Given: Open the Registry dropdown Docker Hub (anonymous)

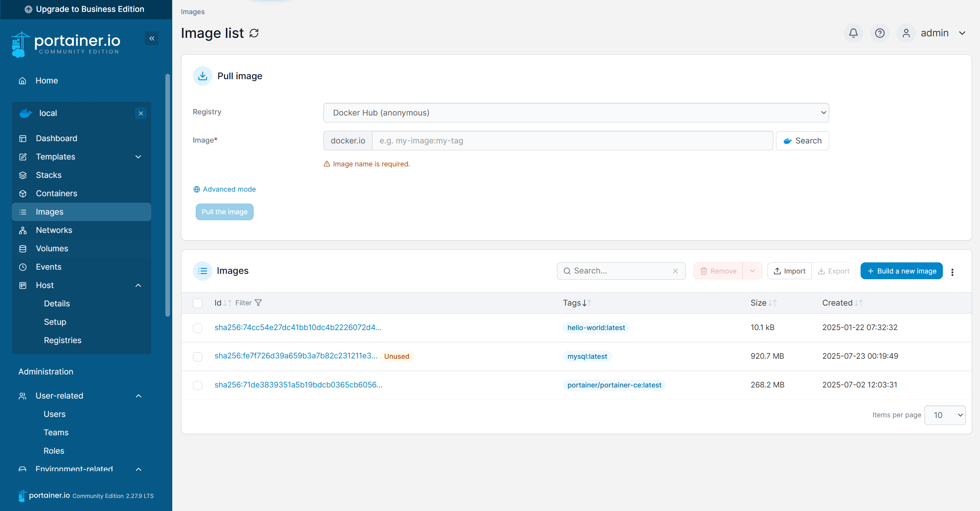Looking at the screenshot, I should (x=576, y=112).
